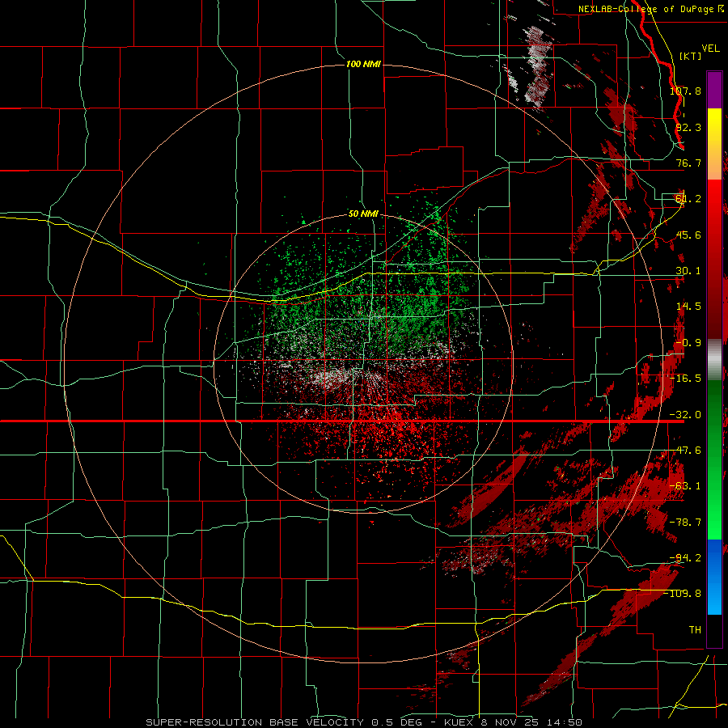Image resolution: width=728 pixels, height=728 pixels.
Task: Click the 30.1 velocity scale value
Action: tap(688, 271)
